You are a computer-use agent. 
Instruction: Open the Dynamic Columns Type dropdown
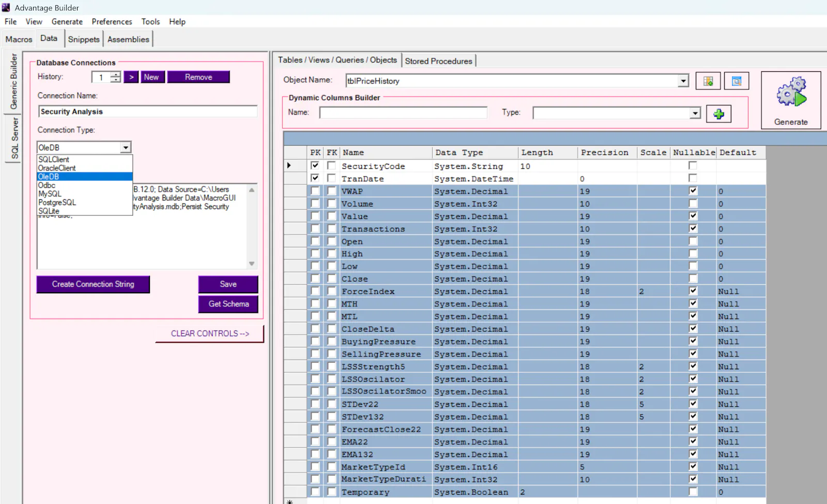[695, 113]
